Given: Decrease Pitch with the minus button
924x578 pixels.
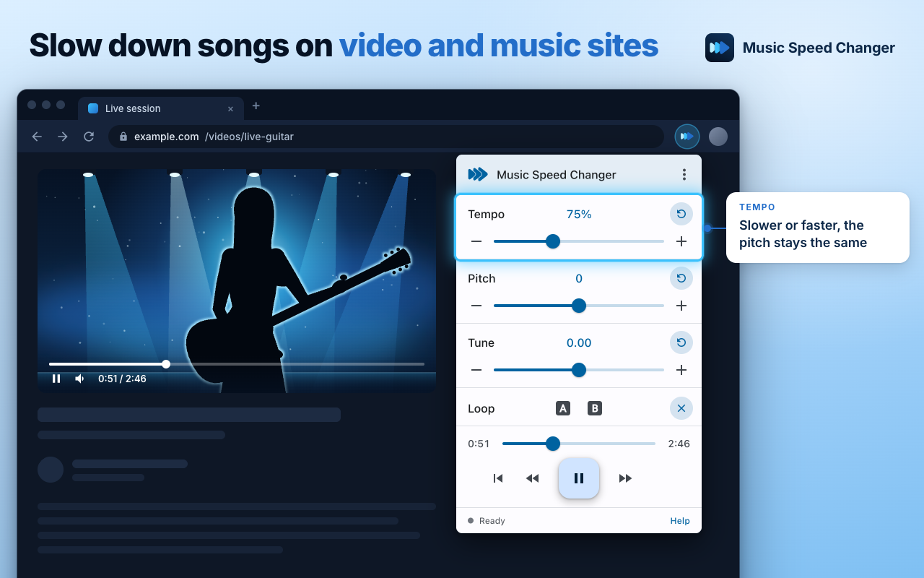Looking at the screenshot, I should pyautogui.click(x=476, y=306).
